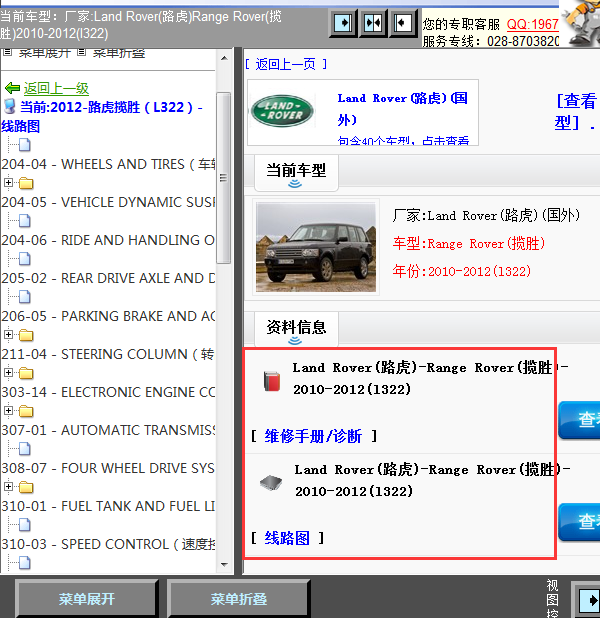Click the database icon beside 当前:2012-路虎揽胜
This screenshot has width=600, height=618.
[9, 106]
